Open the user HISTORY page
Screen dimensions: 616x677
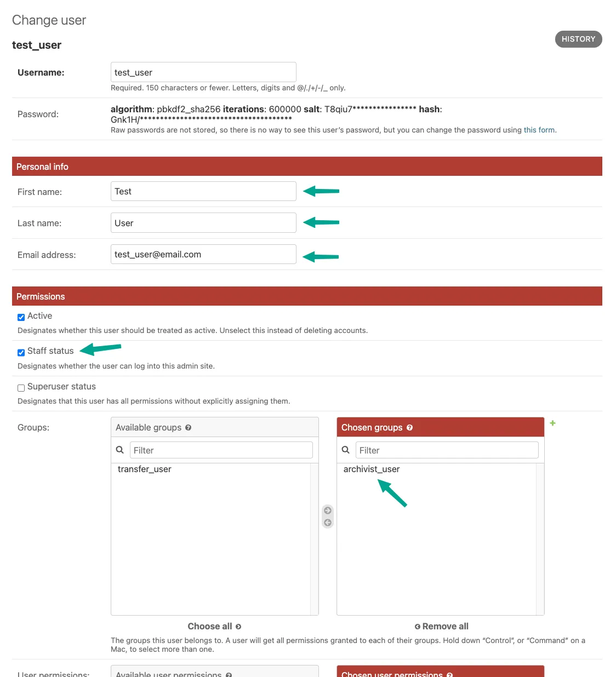point(578,39)
